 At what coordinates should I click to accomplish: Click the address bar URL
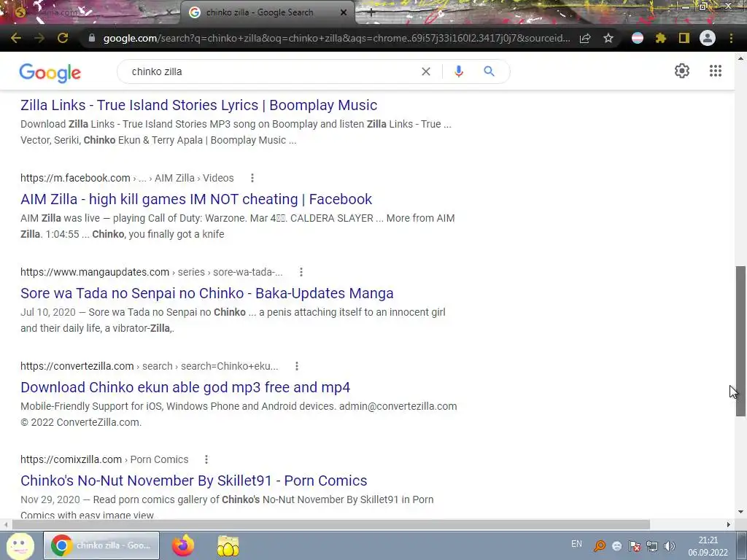tap(336, 38)
